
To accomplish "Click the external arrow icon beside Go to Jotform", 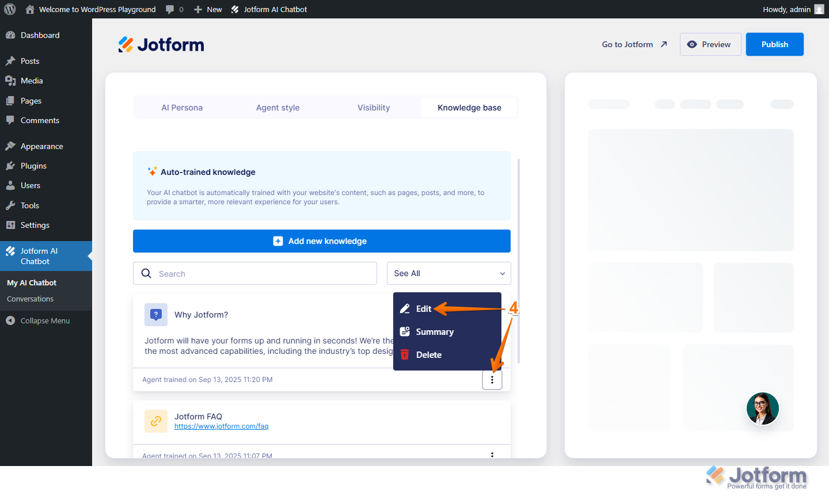I will click(664, 44).
